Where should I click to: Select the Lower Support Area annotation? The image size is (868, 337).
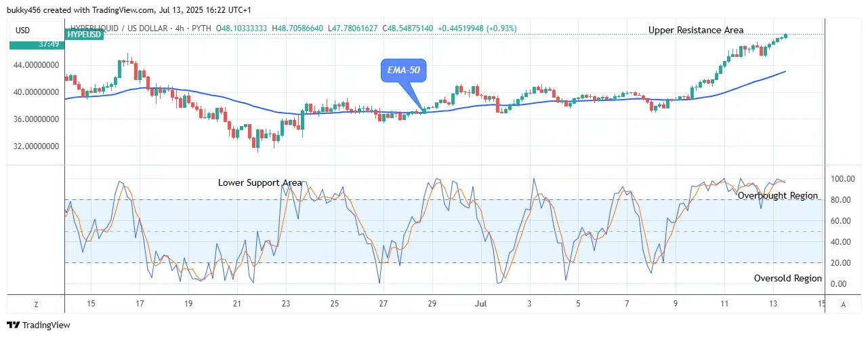[260, 182]
